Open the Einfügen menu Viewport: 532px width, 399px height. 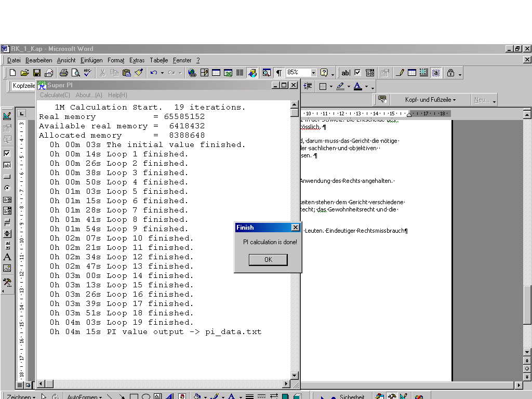click(91, 60)
